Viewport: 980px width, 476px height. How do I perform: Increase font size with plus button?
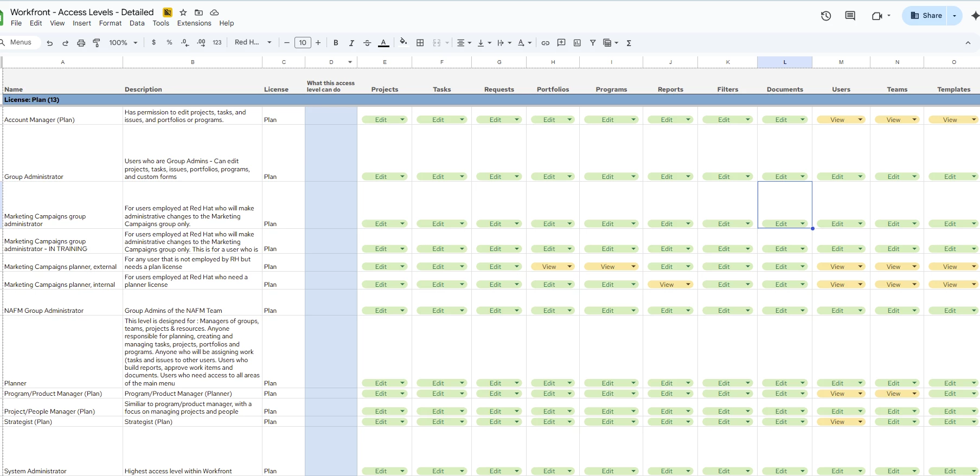318,43
